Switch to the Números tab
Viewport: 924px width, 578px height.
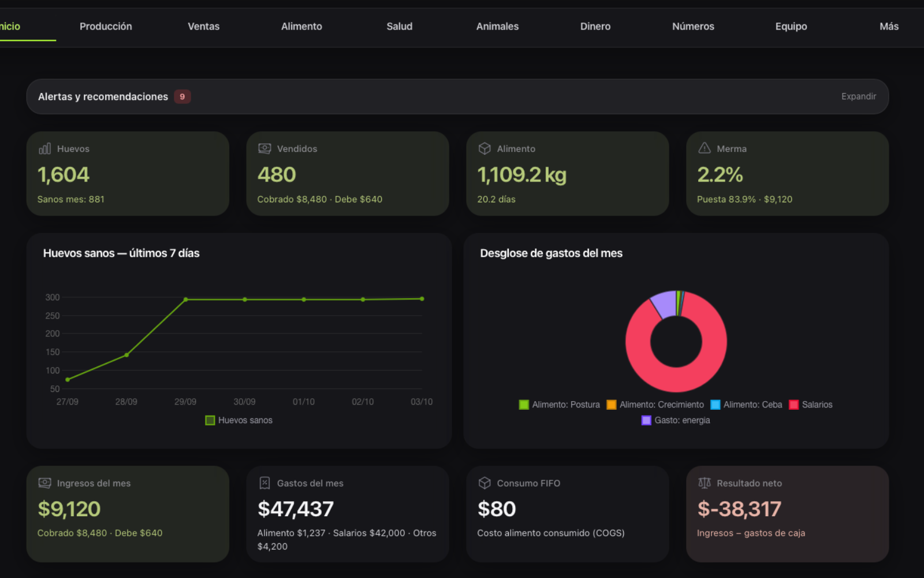[693, 27]
